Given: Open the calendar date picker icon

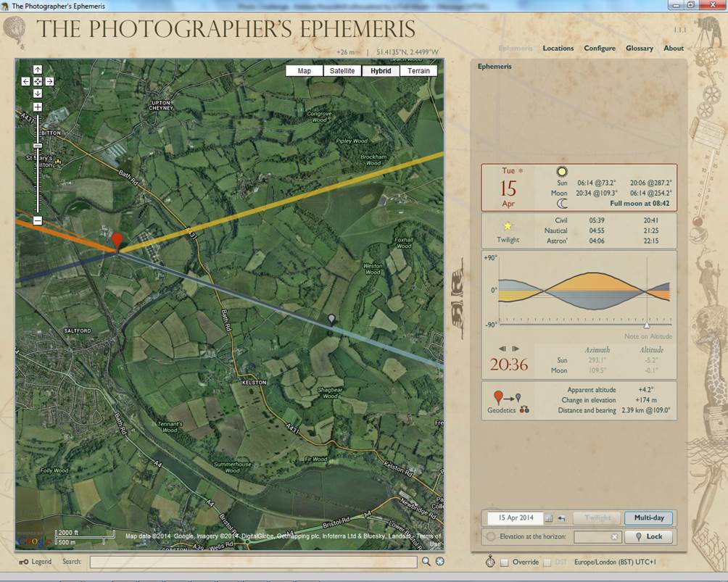Looking at the screenshot, I should 548,518.
